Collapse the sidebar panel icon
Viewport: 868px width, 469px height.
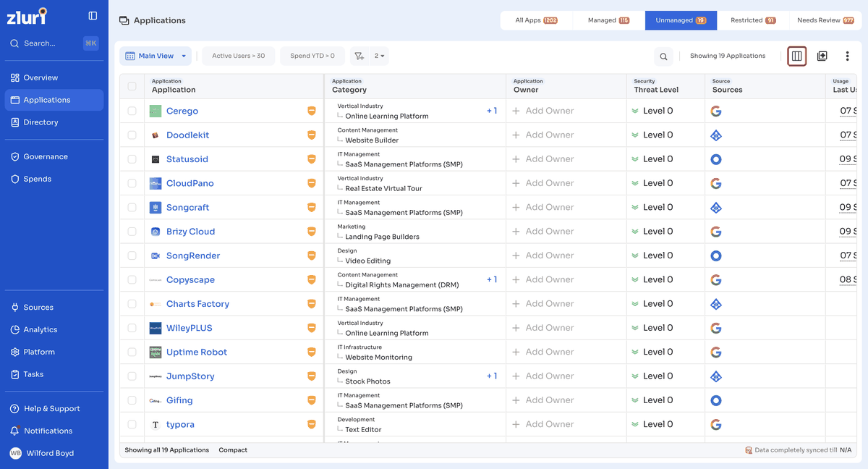click(93, 15)
